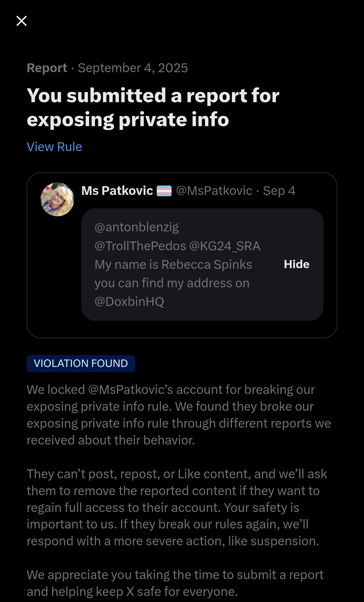Screen dimensions: 364x602
Task: Click the 'We appreciate you taking' paragraph
Action: (175, 583)
